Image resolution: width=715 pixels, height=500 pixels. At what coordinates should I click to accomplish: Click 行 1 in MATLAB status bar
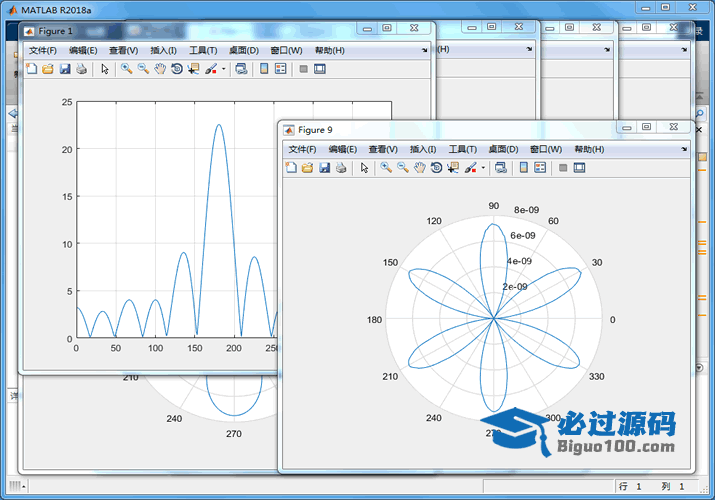pos(631,487)
